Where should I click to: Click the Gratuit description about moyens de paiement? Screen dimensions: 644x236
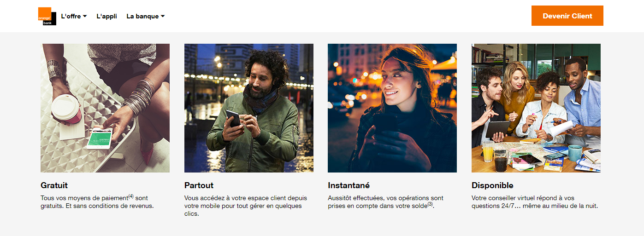[97, 202]
